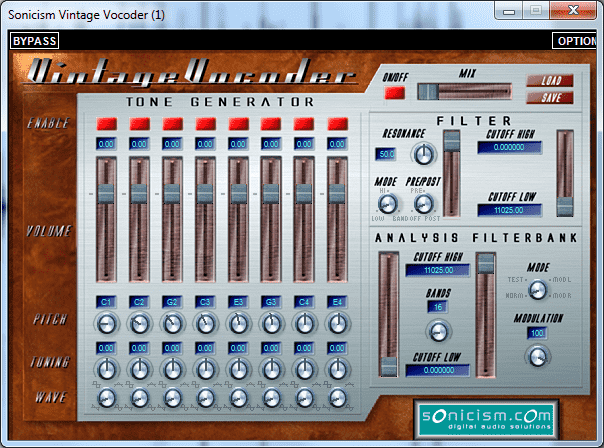Click the tuning knob under C2
Image resolution: width=604 pixels, height=448 pixels.
click(x=139, y=369)
